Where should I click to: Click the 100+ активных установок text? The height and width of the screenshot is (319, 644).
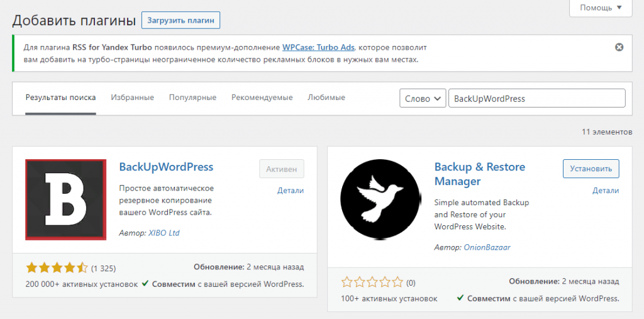point(389,298)
